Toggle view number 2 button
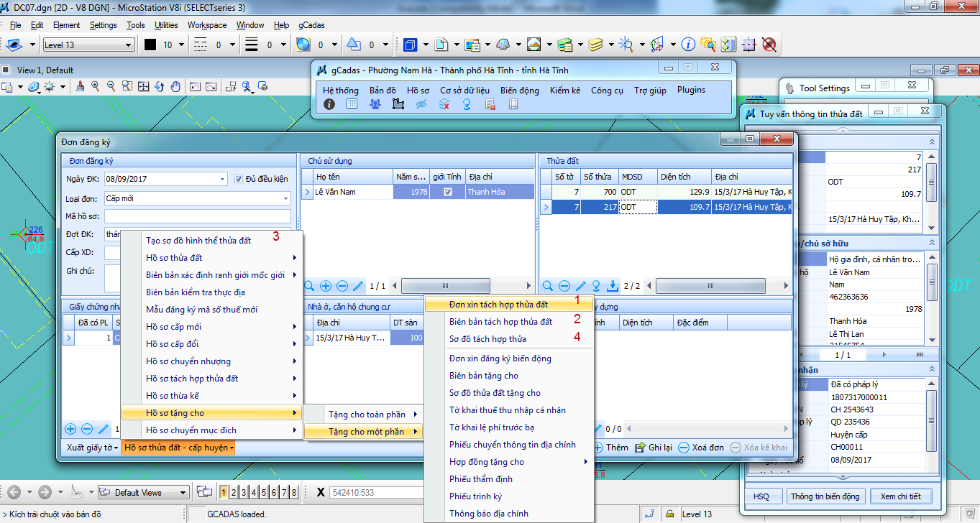This screenshot has height=523, width=980. (234, 492)
